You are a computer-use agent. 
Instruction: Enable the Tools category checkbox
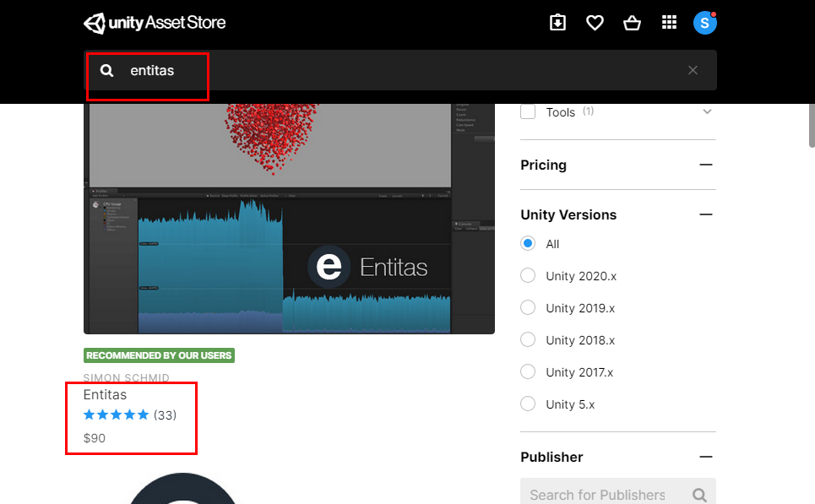[x=527, y=111]
